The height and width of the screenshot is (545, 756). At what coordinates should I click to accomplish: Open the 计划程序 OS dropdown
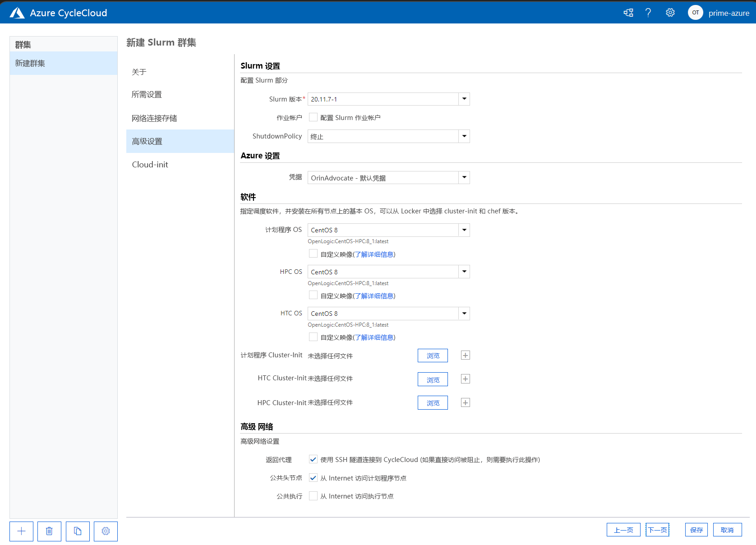coord(464,230)
